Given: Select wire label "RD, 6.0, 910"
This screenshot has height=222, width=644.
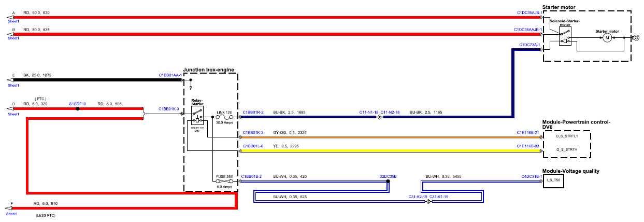Looking at the screenshot, I should click(46, 203).
